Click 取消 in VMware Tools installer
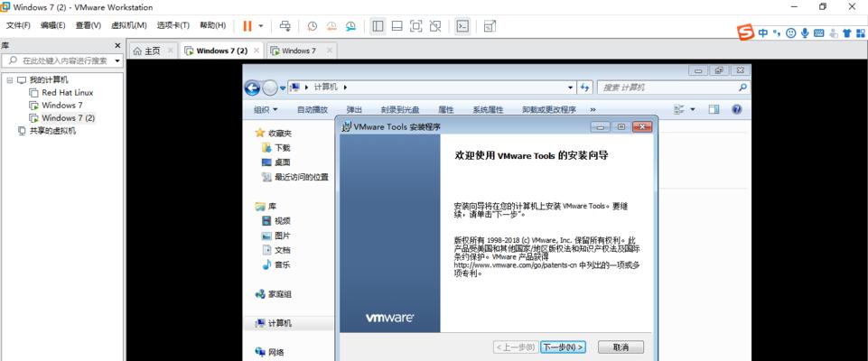 [x=621, y=347]
